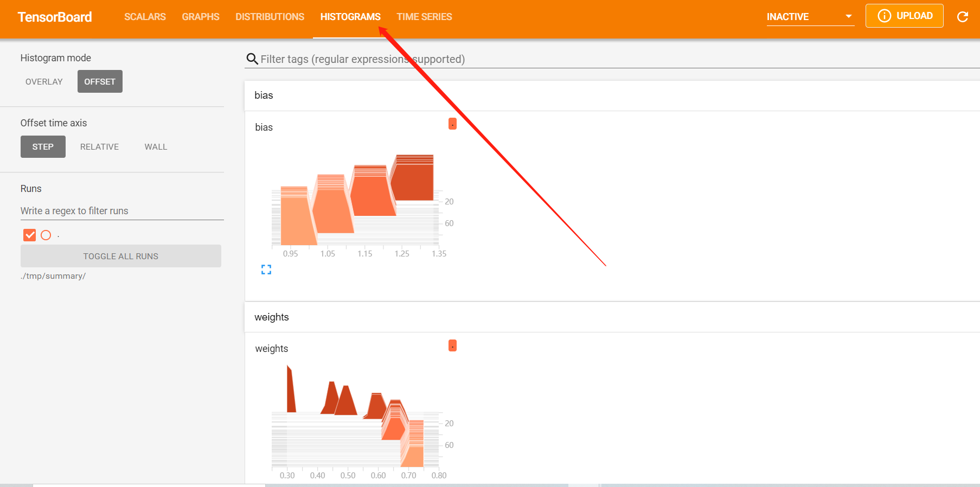Switch to the GRAPHS tab

click(x=201, y=17)
